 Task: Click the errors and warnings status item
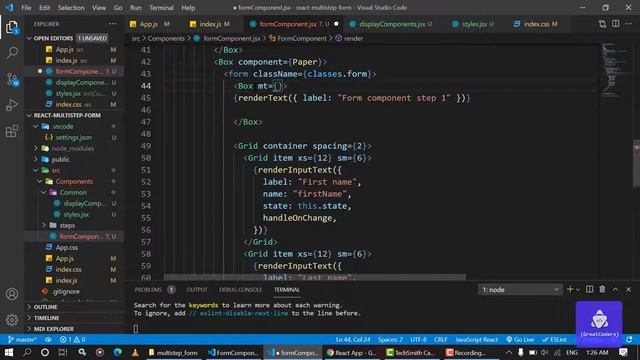click(x=72, y=340)
